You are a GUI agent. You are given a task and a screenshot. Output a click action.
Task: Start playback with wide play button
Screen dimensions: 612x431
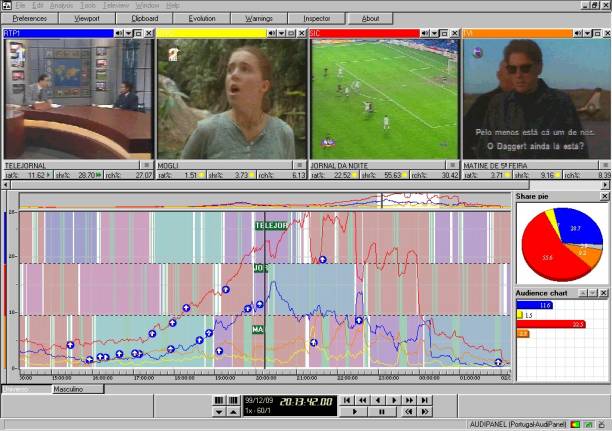tap(354, 411)
